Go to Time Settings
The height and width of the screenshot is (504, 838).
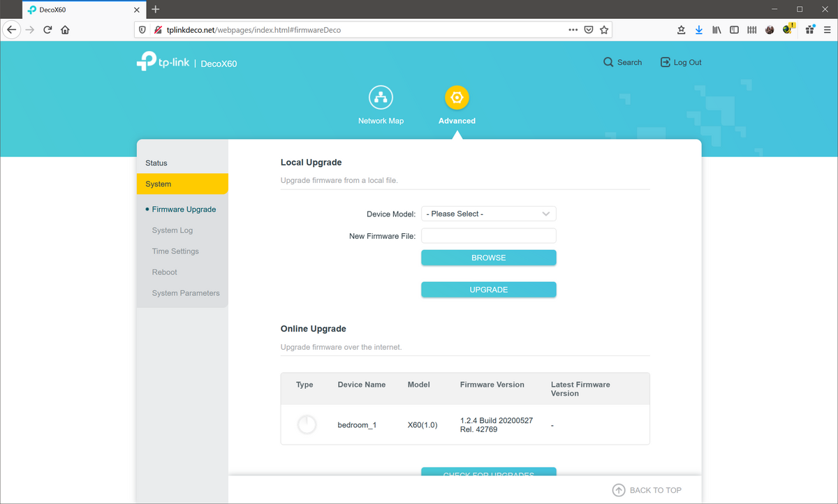click(175, 251)
